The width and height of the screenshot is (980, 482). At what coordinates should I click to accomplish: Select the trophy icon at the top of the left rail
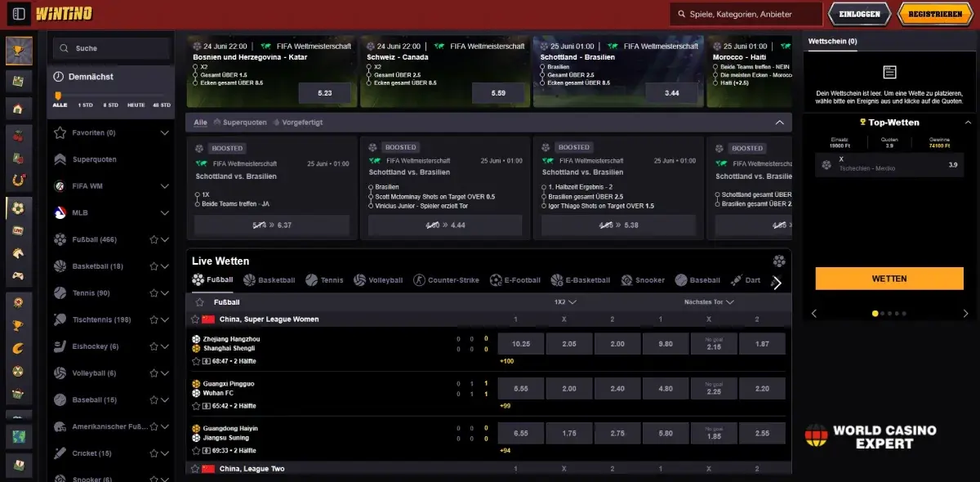coord(19,51)
